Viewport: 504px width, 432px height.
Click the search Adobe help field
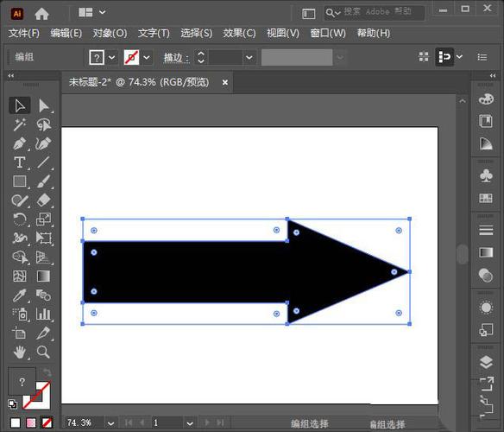coord(375,13)
